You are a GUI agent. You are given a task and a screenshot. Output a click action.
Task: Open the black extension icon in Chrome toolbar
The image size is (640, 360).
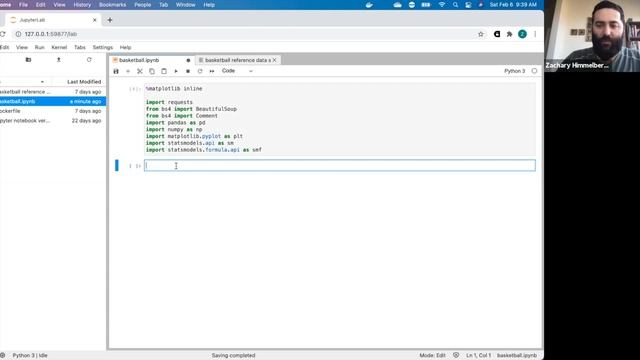point(497,34)
